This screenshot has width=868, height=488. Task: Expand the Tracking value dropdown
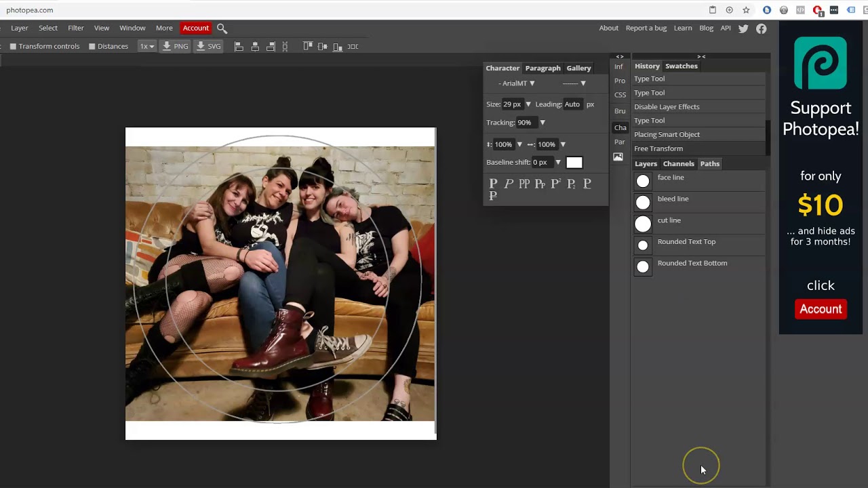click(x=542, y=123)
